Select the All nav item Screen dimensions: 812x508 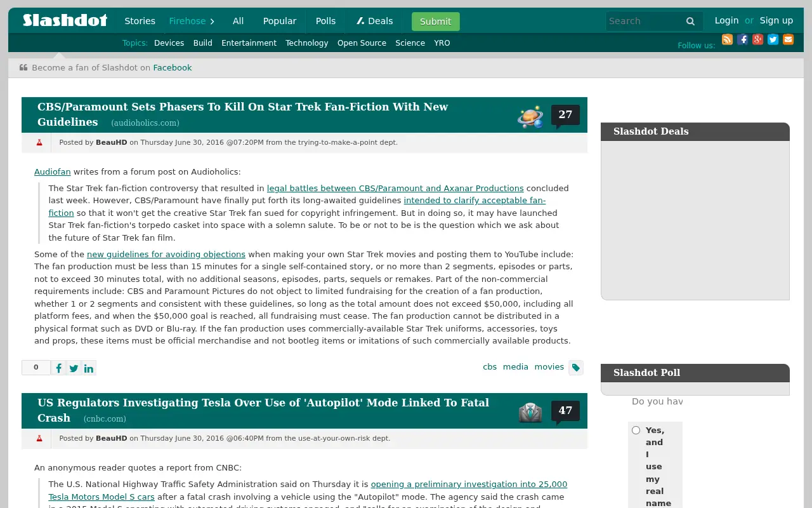[x=238, y=21]
